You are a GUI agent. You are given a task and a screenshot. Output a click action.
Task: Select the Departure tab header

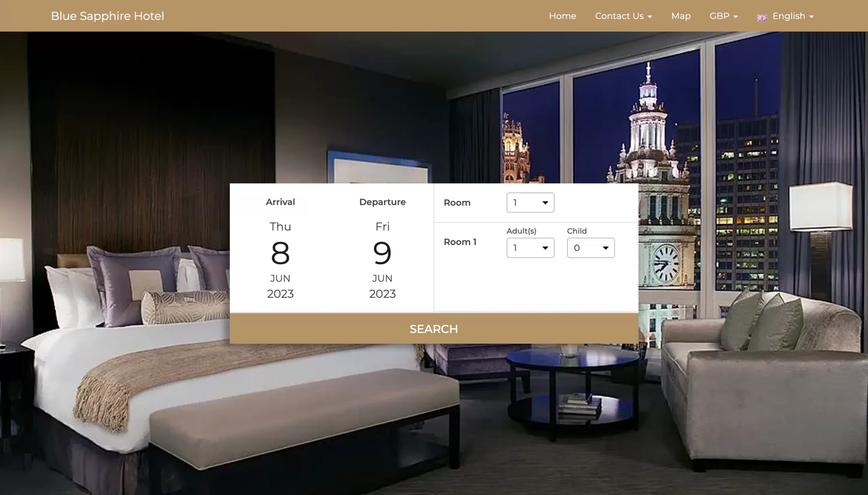(382, 202)
